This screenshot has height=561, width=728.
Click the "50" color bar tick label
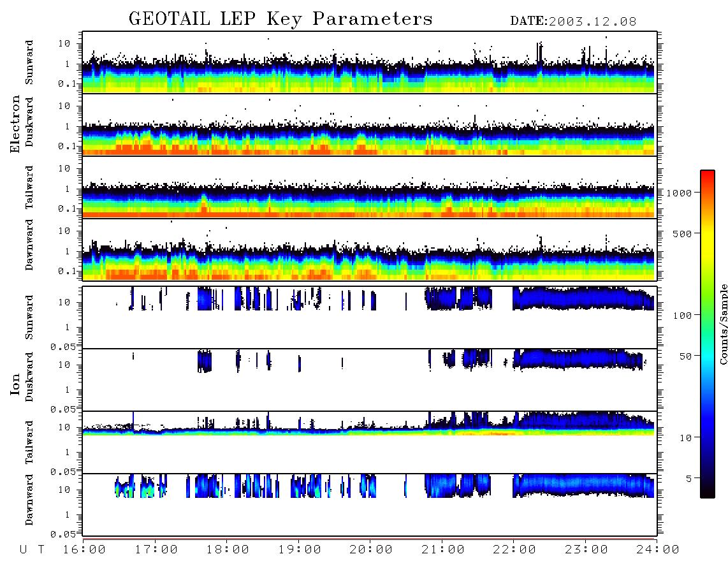pyautogui.click(x=685, y=356)
